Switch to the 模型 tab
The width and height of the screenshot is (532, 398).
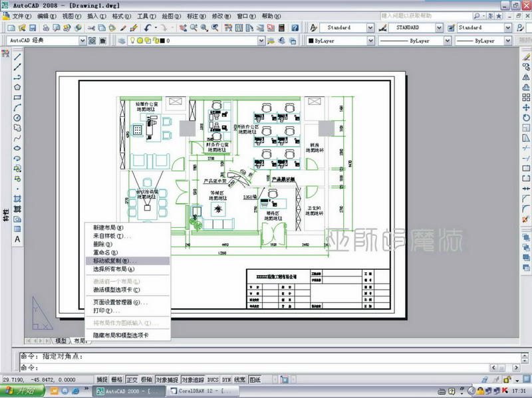click(61, 341)
